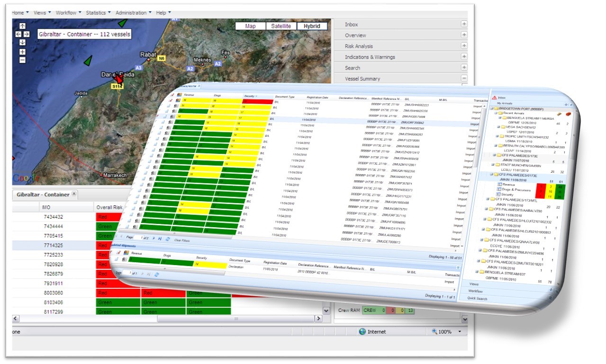Click the Security document icon in tree
Screen dimensions: 606x364
click(x=498, y=195)
